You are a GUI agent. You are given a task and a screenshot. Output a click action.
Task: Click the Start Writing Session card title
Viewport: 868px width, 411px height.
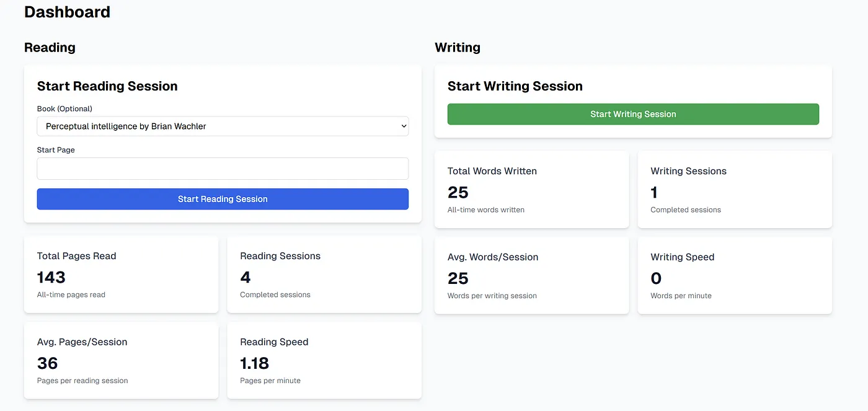(515, 86)
